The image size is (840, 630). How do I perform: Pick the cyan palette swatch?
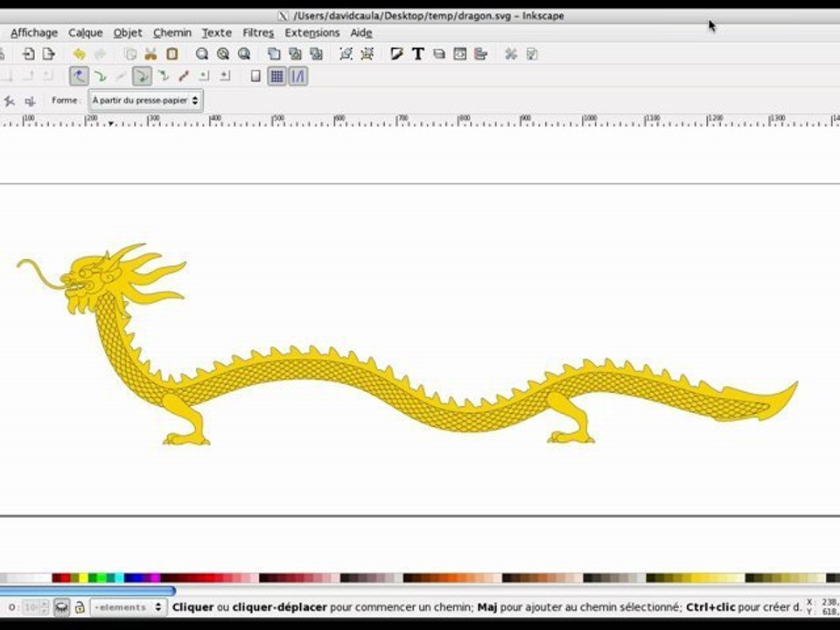[x=120, y=578]
